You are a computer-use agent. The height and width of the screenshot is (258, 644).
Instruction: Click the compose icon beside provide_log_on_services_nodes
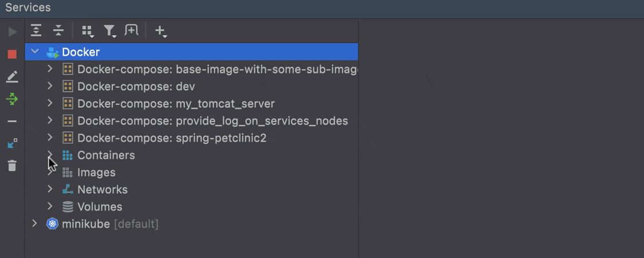tap(68, 120)
